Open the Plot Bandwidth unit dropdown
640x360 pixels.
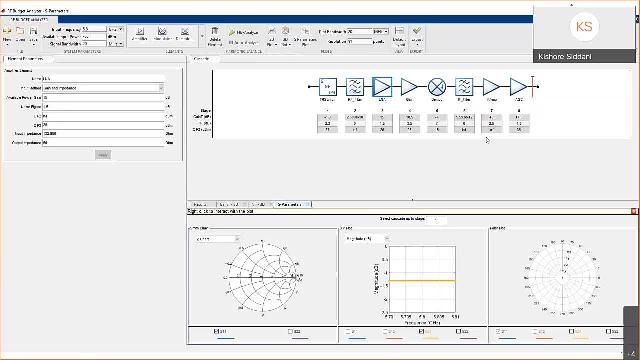(380, 31)
